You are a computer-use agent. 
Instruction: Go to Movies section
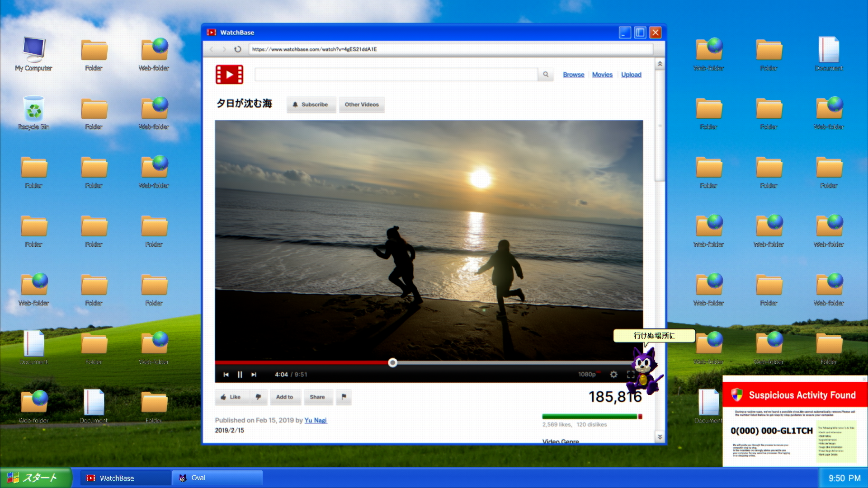pos(602,75)
